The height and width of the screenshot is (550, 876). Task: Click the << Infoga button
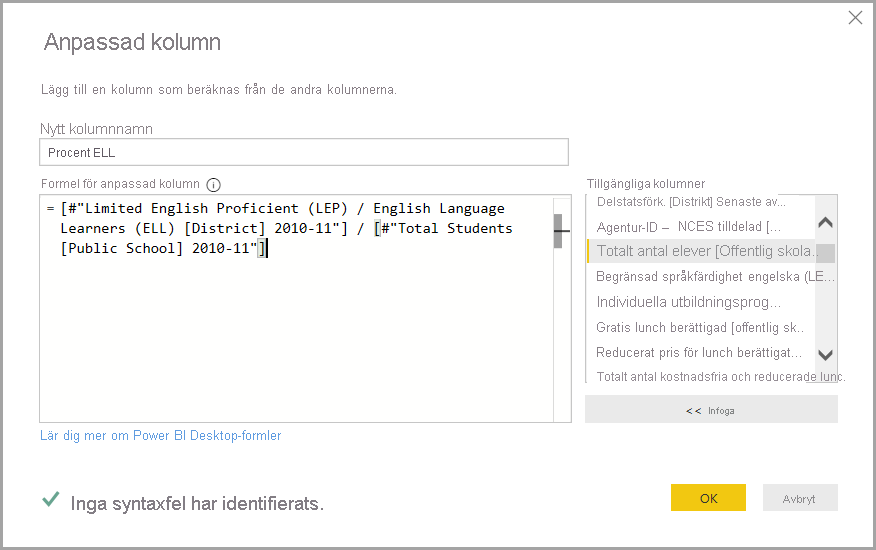pos(711,410)
